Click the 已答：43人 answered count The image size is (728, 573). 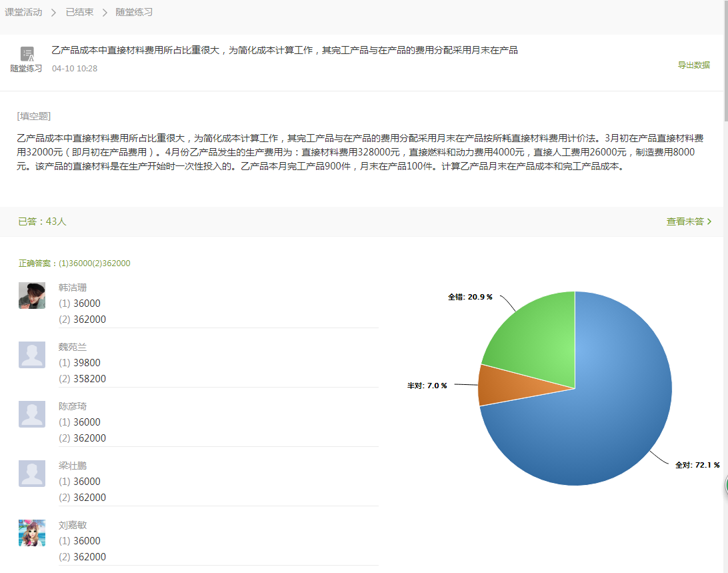[x=40, y=221]
